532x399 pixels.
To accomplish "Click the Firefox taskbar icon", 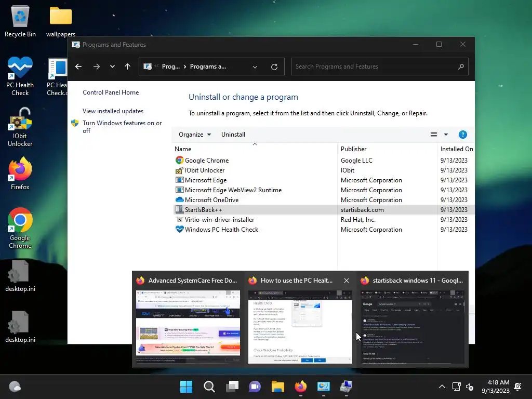I will (301, 387).
